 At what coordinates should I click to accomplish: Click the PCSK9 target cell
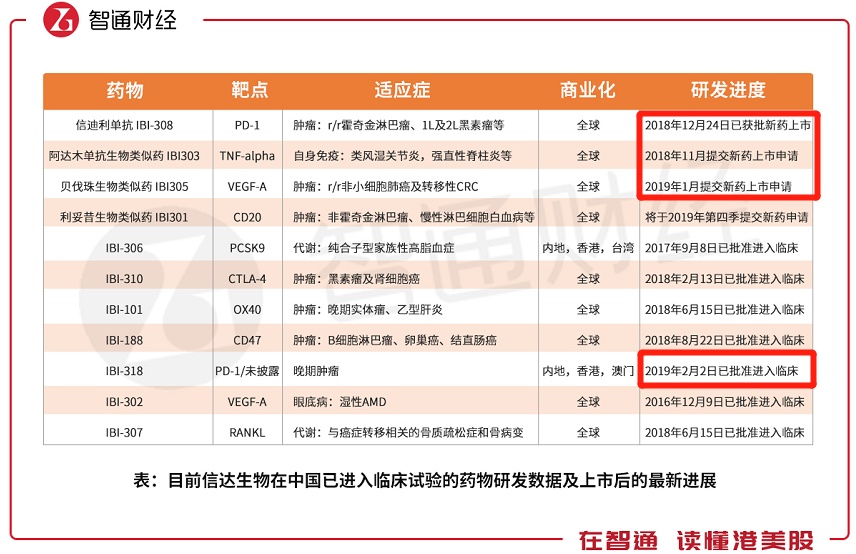pyautogui.click(x=247, y=248)
